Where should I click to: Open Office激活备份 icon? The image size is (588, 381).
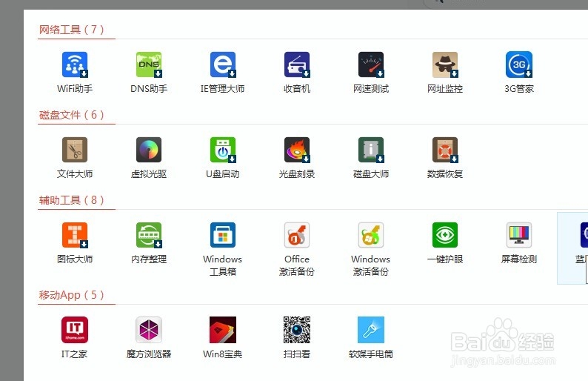pos(297,235)
